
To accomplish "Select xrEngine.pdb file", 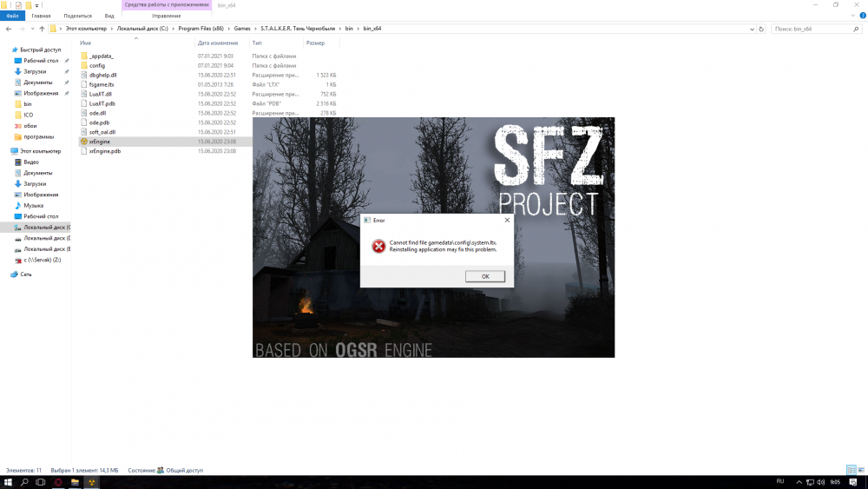I will coord(105,150).
